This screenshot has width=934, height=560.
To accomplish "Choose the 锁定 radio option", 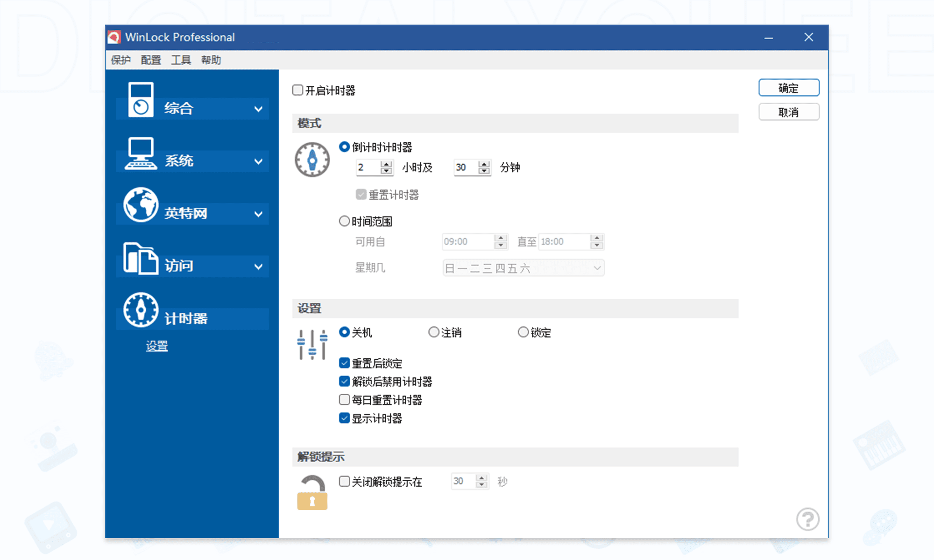I will [523, 332].
